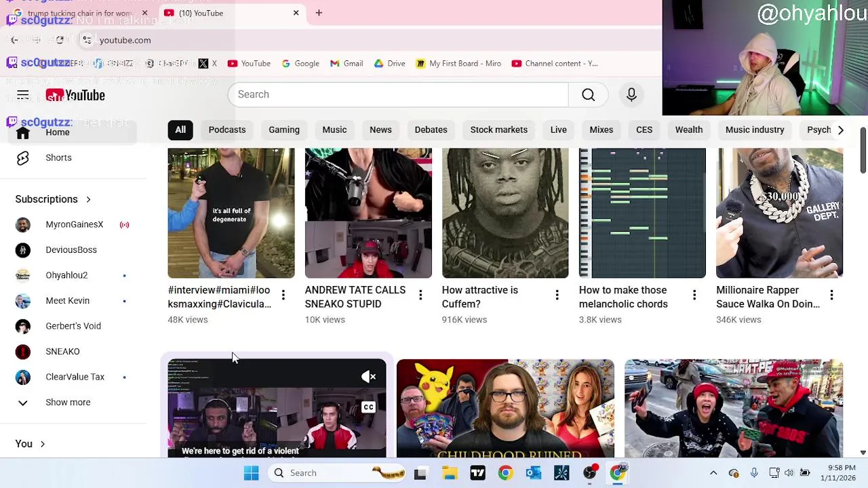Open Channel content bookmark
This screenshot has height=488, width=868.
pyautogui.click(x=555, y=64)
